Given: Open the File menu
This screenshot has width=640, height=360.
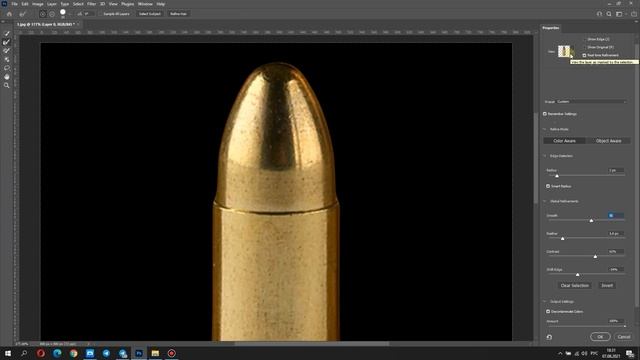Looking at the screenshot, I should 14,4.
